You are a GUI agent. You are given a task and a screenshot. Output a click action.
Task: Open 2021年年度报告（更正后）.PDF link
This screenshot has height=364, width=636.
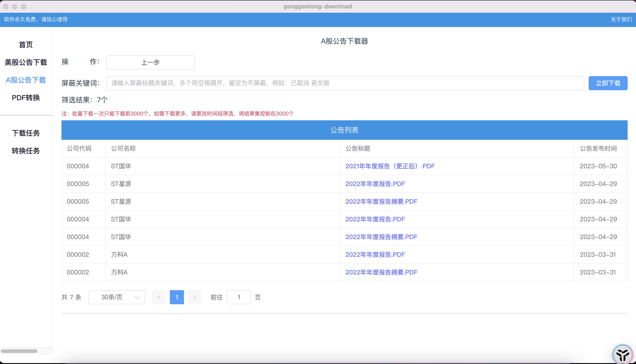[x=390, y=166]
